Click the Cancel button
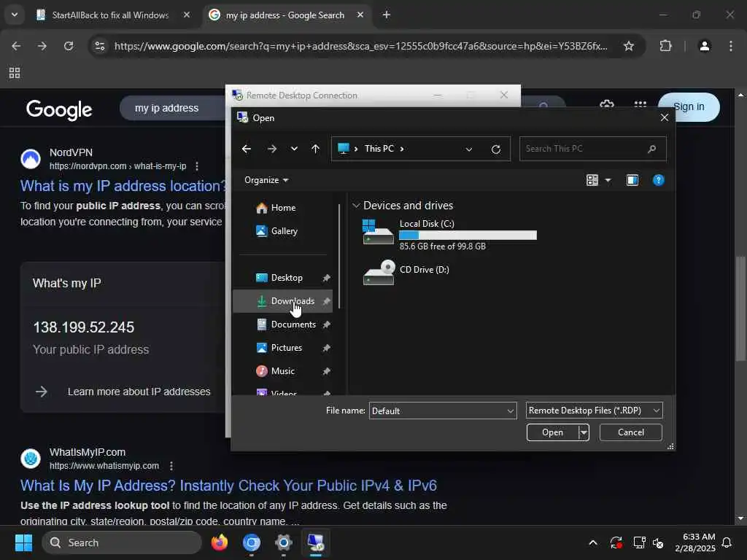The width and height of the screenshot is (747, 560). [x=631, y=432]
